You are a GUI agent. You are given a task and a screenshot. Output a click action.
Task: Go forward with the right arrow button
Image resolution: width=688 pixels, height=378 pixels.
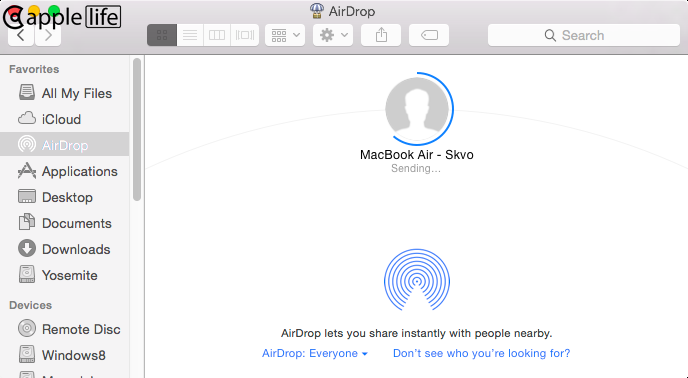click(x=48, y=36)
